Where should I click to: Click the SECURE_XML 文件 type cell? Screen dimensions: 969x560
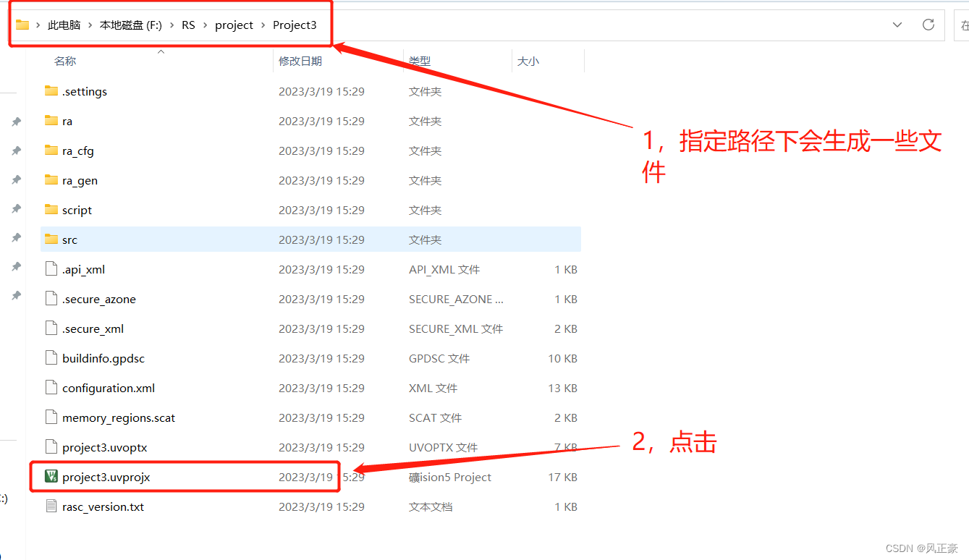[456, 329]
